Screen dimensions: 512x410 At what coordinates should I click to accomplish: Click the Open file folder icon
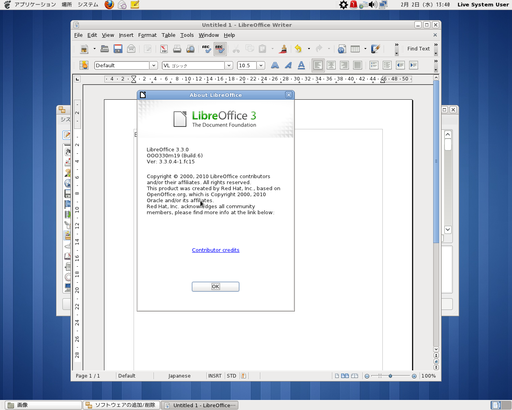(104, 49)
